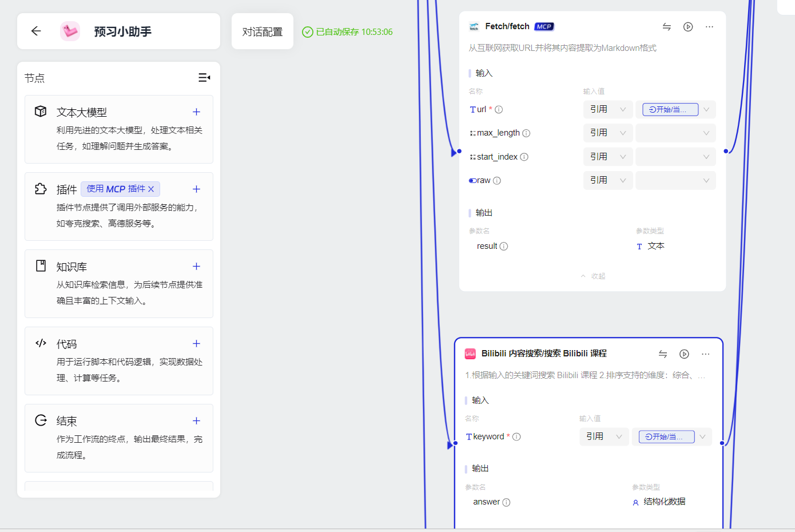Screen dimensions: 795x532
Task: Click swap icon on Bilibili node
Action: click(x=663, y=354)
